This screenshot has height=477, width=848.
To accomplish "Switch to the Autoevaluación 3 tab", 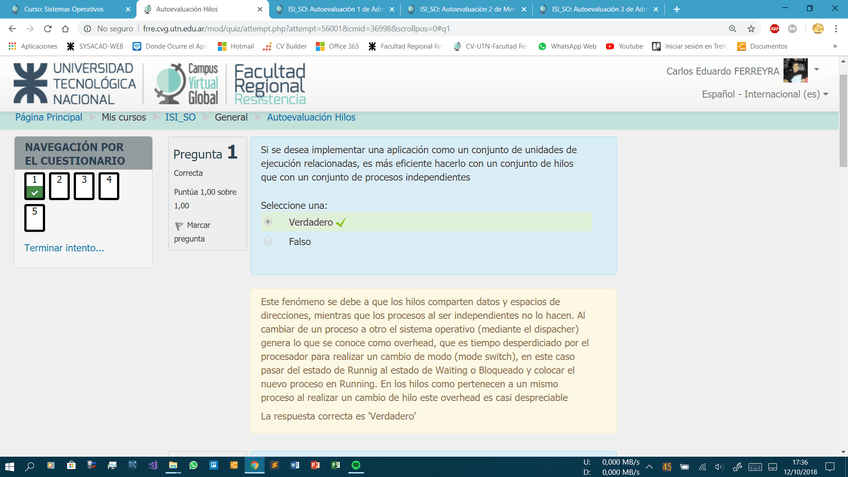I will click(599, 9).
